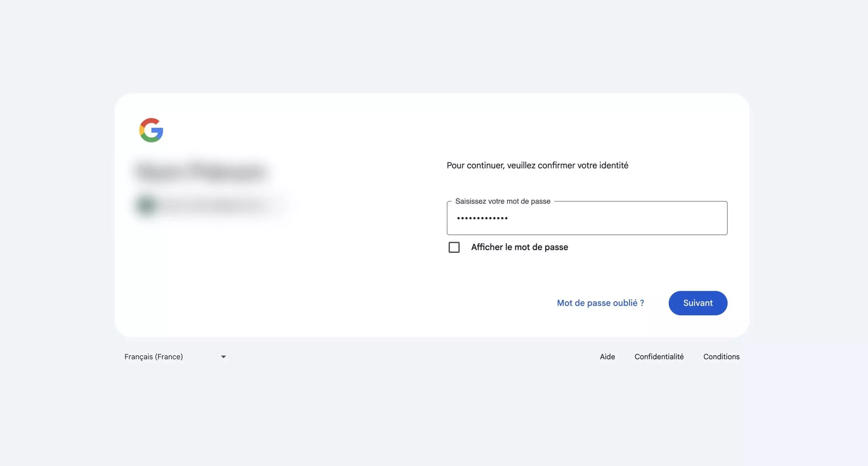The image size is (868, 466).
Task: Click "Mot de passe oublié ?" link
Action: pos(600,303)
